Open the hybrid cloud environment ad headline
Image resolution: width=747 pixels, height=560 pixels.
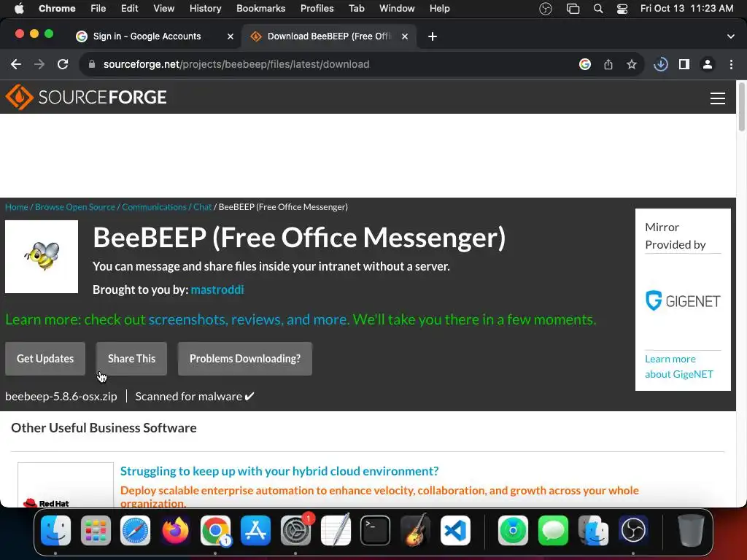point(279,471)
